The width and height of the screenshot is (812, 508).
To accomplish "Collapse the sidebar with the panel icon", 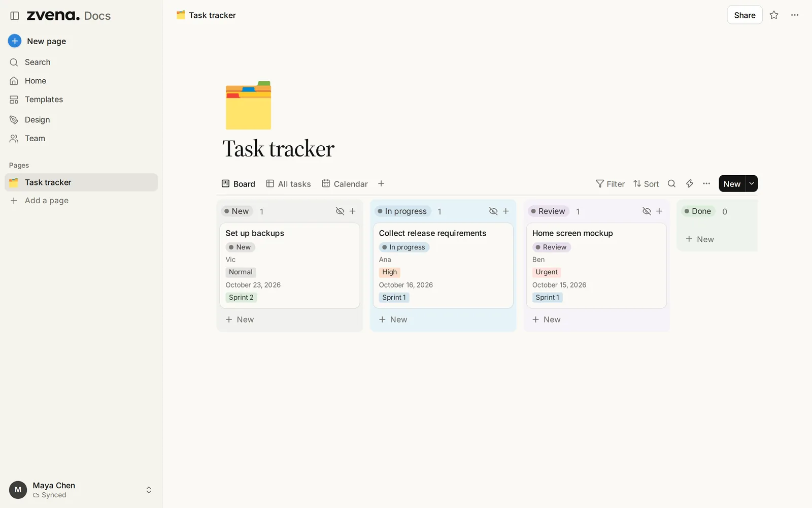I will tap(15, 16).
